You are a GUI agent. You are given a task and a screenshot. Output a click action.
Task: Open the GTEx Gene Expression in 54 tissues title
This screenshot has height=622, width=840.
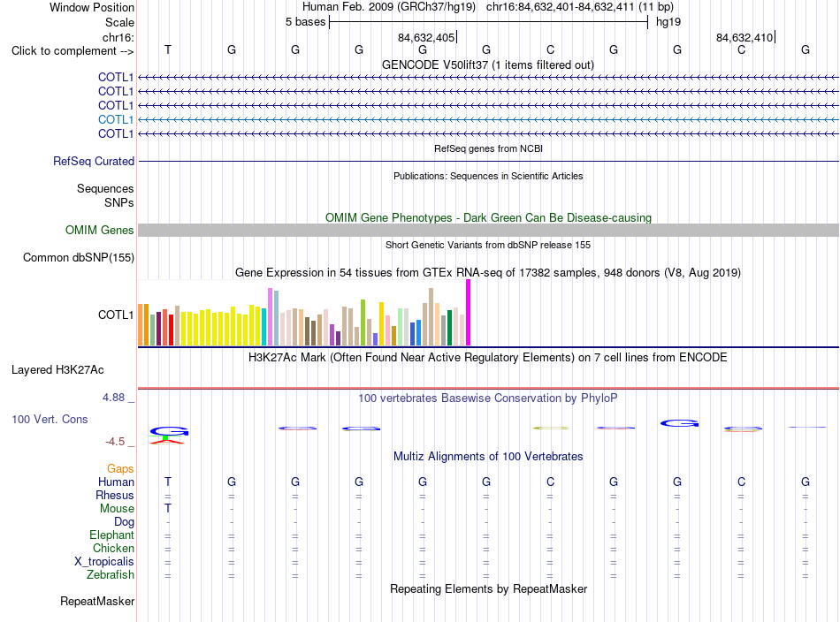point(488,272)
